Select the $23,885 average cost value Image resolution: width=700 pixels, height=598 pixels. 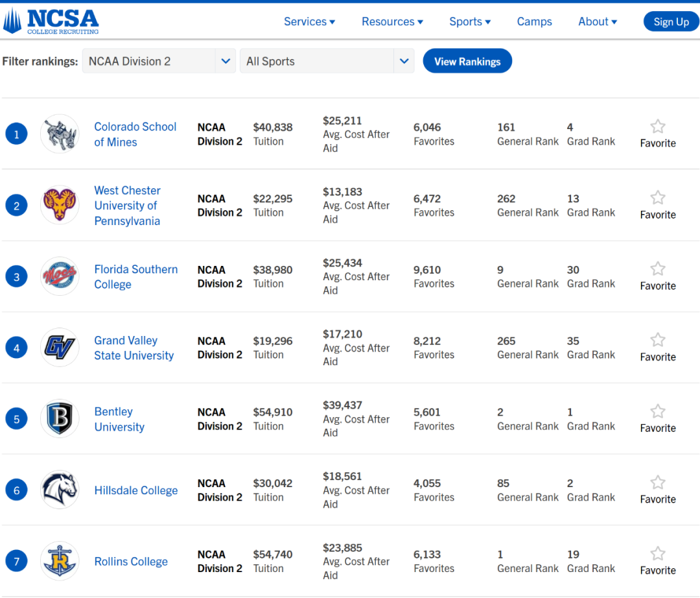342,547
